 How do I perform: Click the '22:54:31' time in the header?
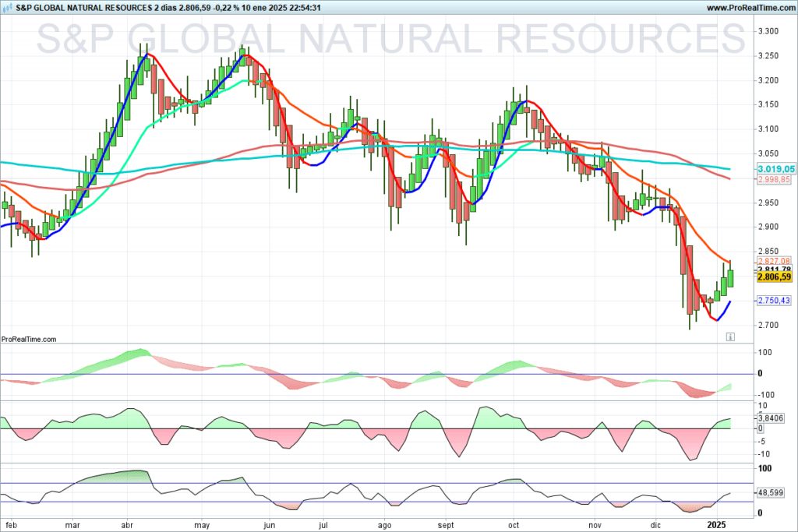(304, 8)
